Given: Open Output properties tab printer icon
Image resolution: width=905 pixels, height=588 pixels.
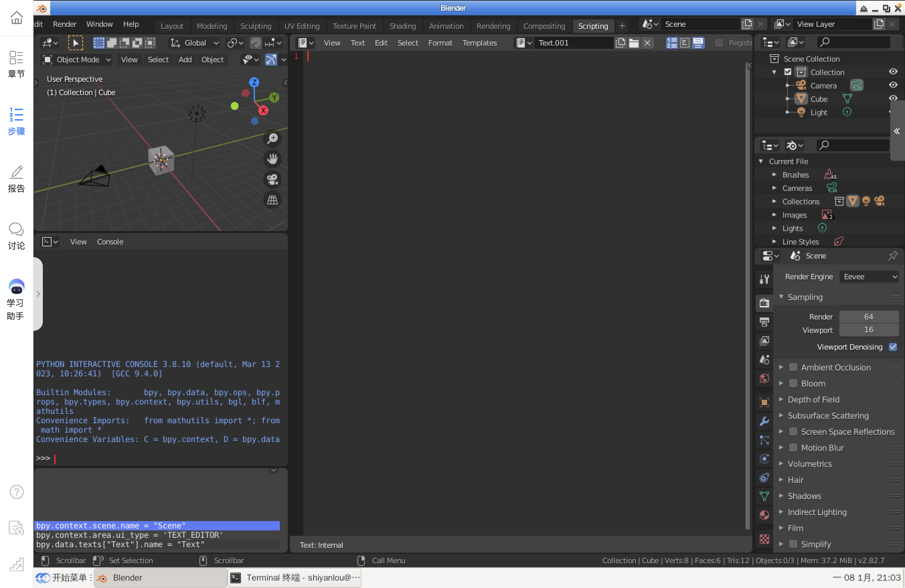Looking at the screenshot, I should (764, 322).
